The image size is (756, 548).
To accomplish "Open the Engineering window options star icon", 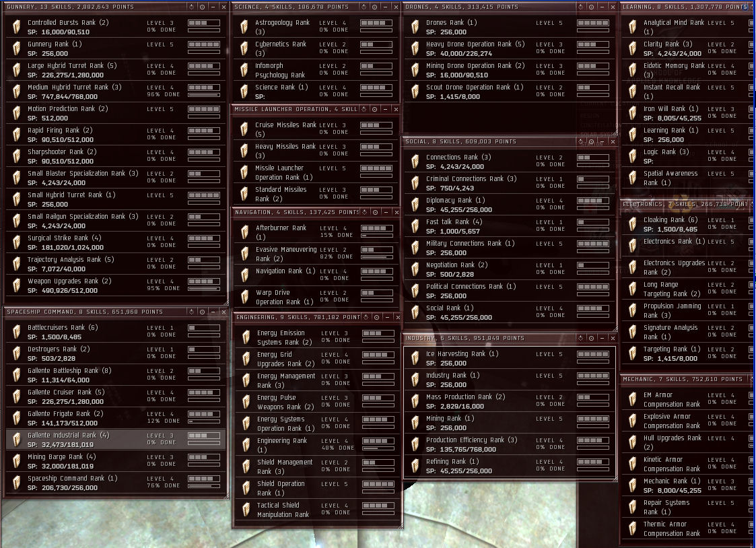I will pos(366,317).
